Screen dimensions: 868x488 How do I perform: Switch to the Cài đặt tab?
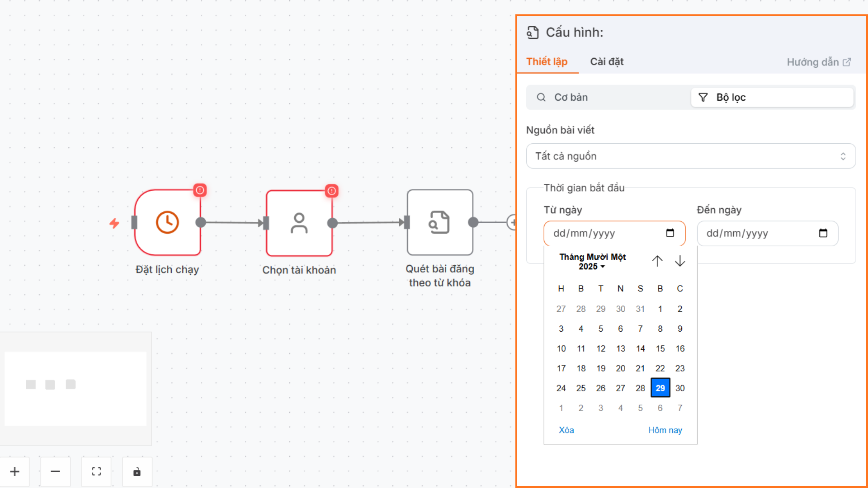click(607, 62)
